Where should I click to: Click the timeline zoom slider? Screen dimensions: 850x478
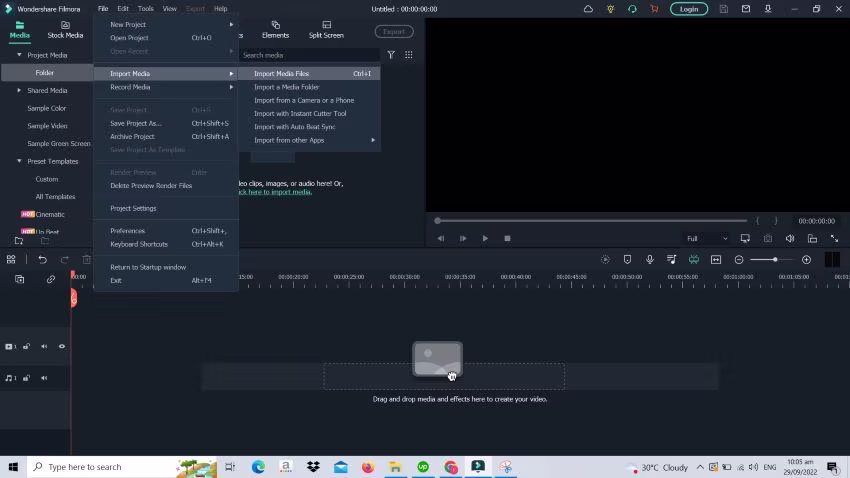(x=771, y=260)
